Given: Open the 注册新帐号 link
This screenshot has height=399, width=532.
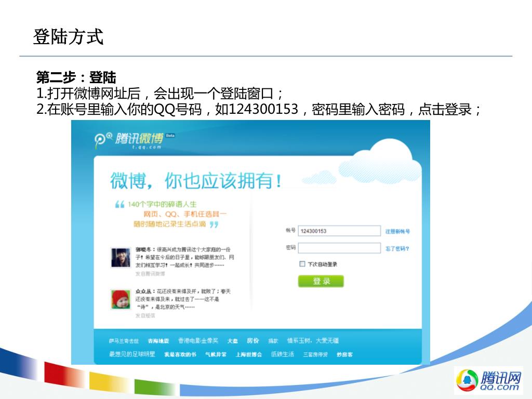Looking at the screenshot, I should pos(397,231).
